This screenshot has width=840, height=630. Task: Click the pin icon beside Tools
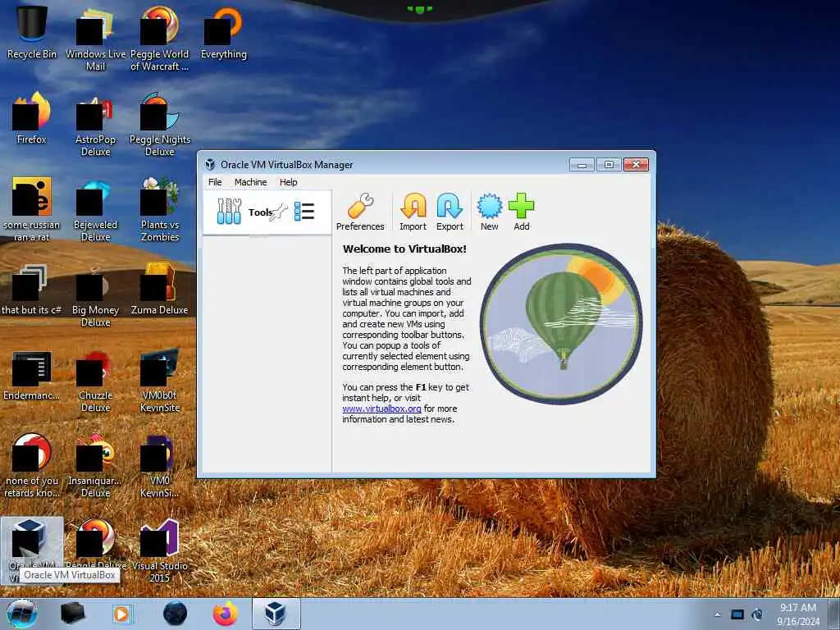click(x=280, y=212)
